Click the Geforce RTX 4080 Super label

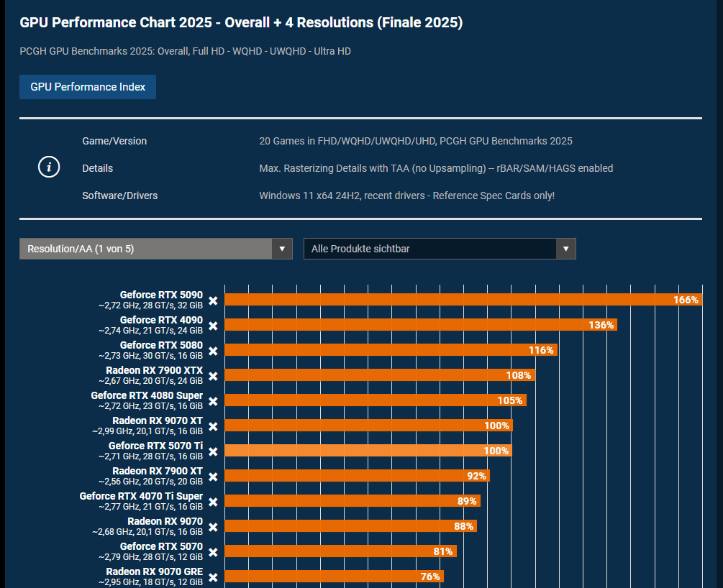coord(147,395)
